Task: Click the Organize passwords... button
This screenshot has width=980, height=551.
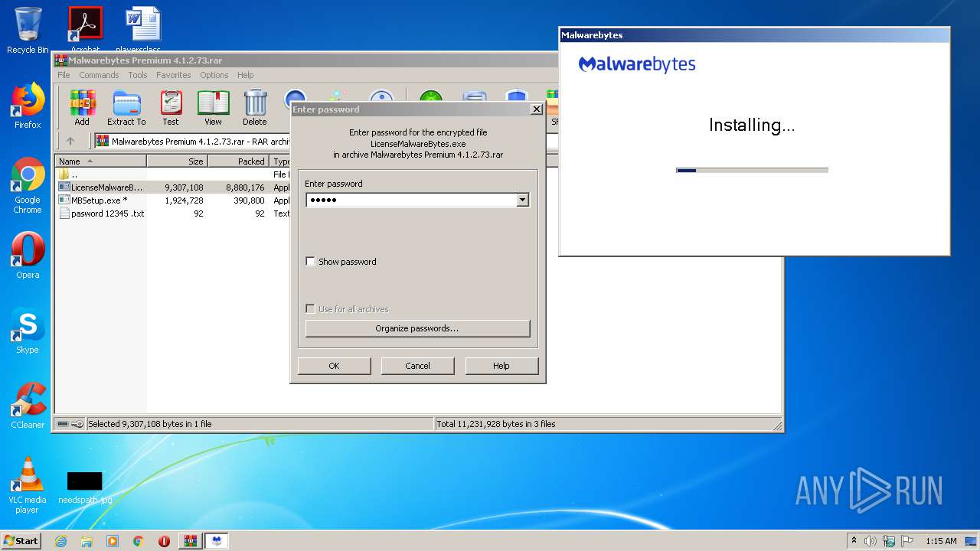Action: click(x=417, y=328)
